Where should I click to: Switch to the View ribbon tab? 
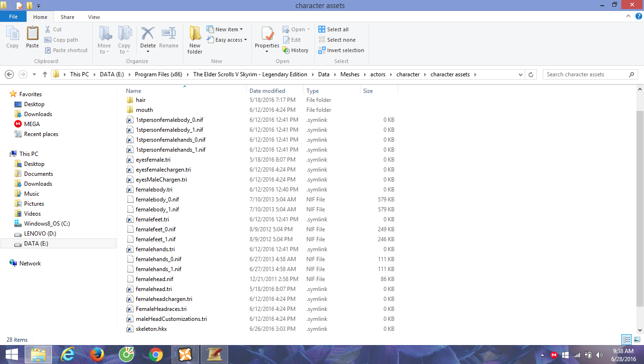(x=94, y=17)
